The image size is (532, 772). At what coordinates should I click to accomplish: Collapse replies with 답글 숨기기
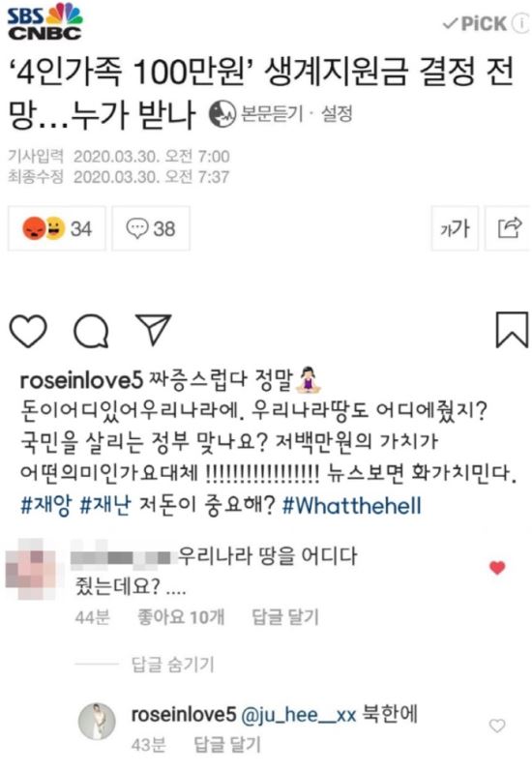(x=172, y=665)
